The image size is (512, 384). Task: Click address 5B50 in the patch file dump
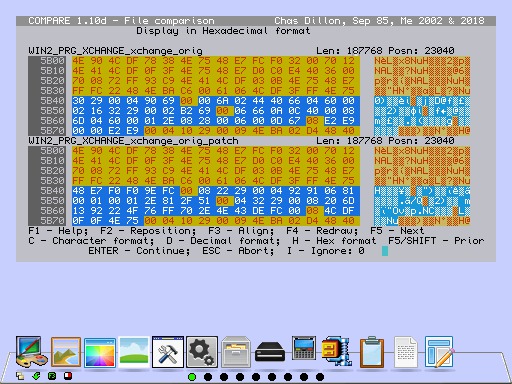tap(52, 201)
